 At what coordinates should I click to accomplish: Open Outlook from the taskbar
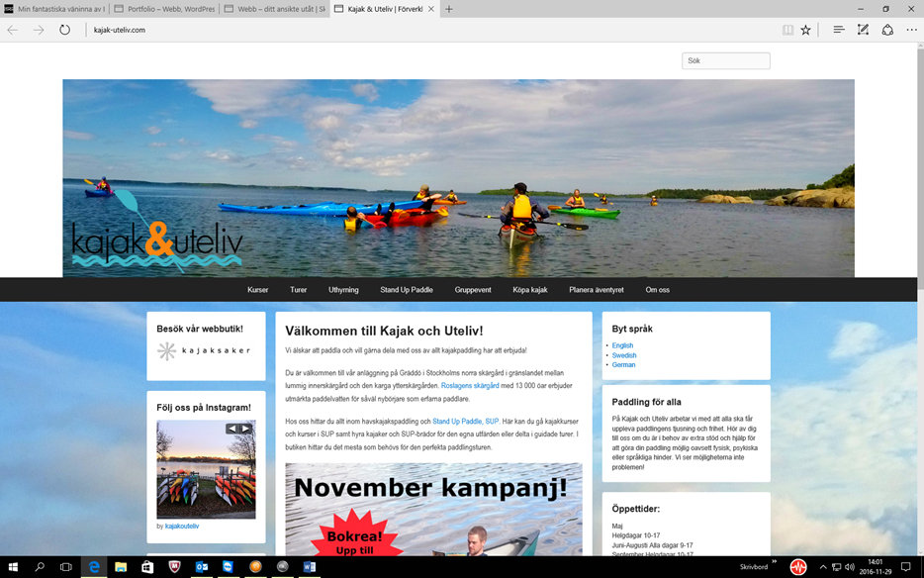coord(202,567)
